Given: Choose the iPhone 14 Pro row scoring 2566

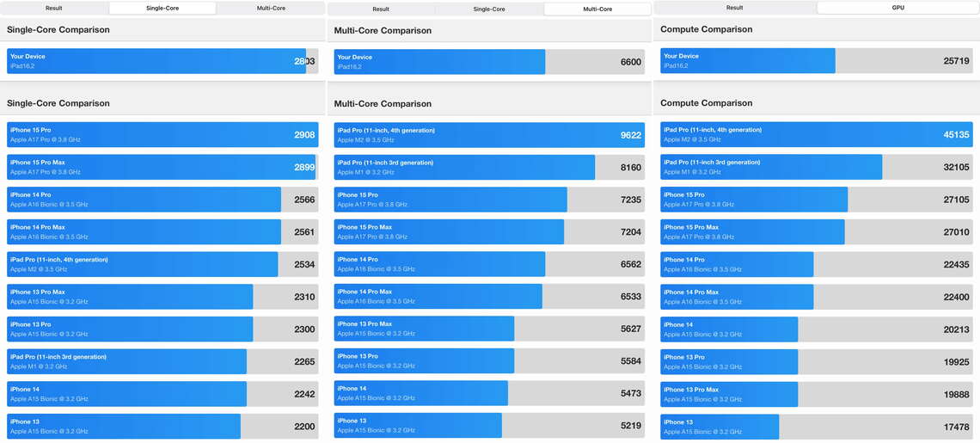Looking at the screenshot, I should [162, 200].
